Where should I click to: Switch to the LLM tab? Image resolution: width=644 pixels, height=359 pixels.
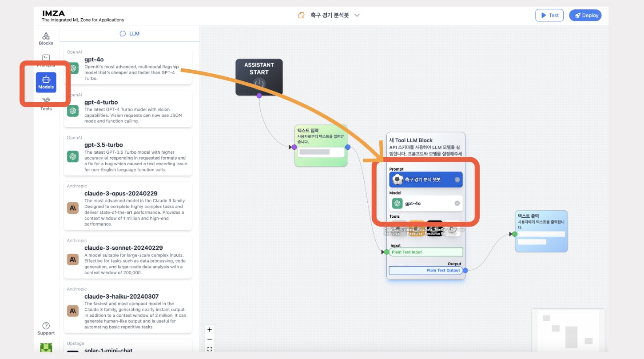click(130, 34)
